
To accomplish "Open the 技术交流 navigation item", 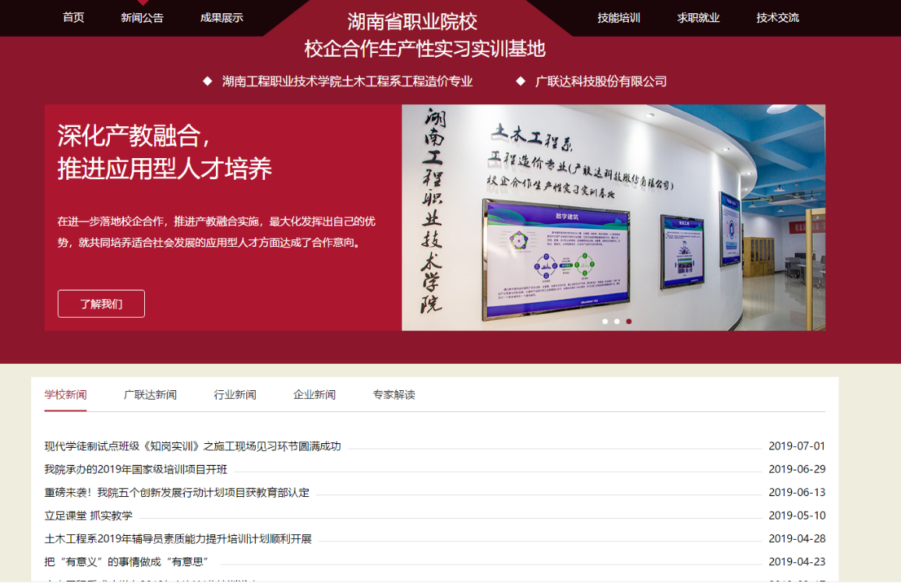I will coord(777,18).
